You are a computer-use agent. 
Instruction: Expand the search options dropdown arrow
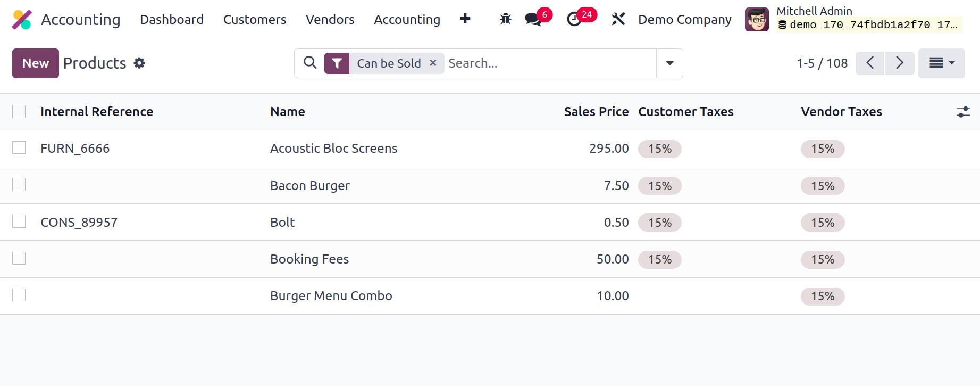tap(669, 63)
